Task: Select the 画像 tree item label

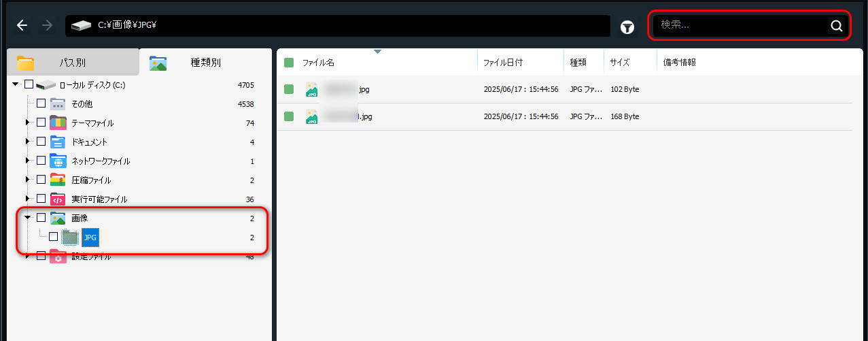Action: (x=80, y=218)
